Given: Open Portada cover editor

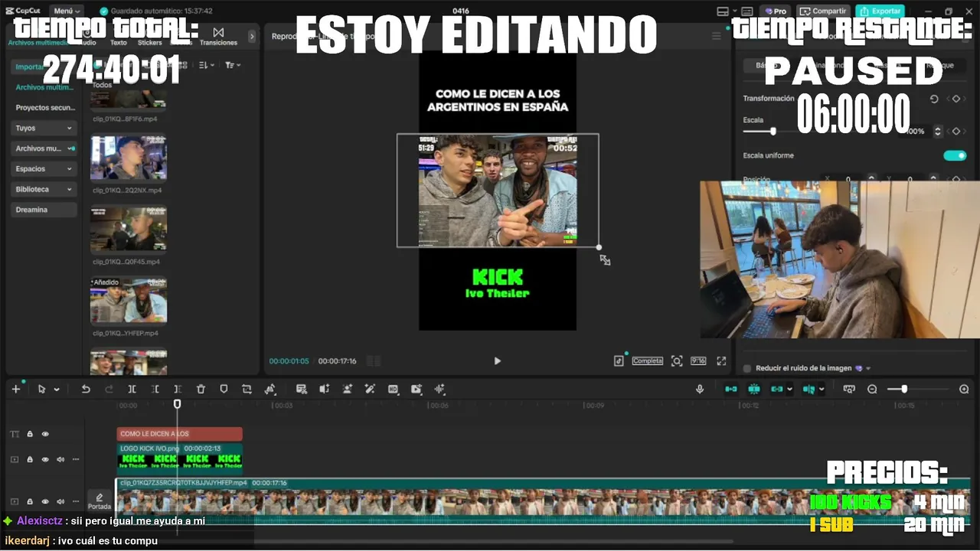Looking at the screenshot, I should coord(99,500).
